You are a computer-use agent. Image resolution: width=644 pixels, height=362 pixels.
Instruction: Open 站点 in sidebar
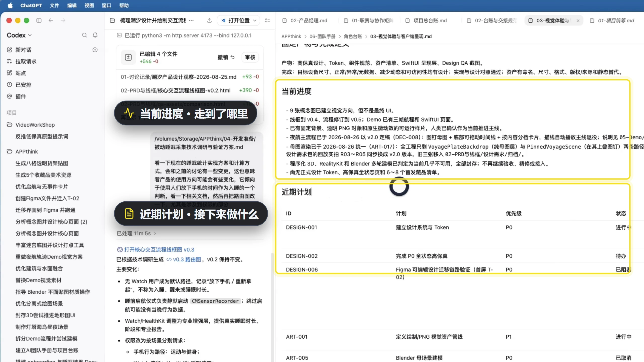click(x=21, y=73)
